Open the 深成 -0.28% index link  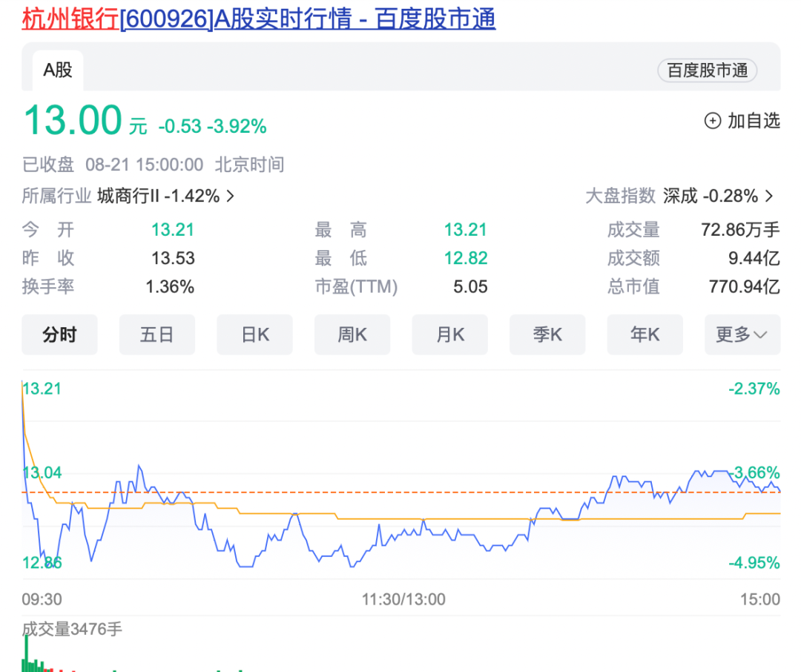pos(710,196)
